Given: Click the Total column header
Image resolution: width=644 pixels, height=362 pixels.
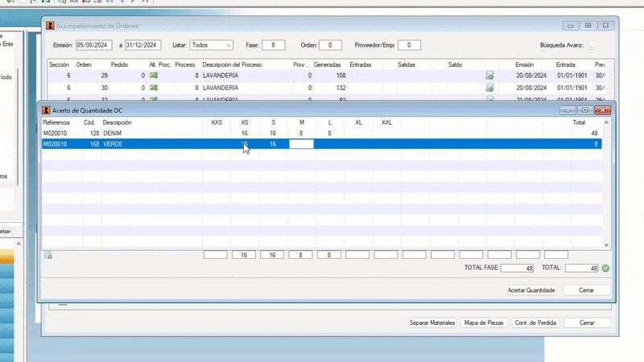Looking at the screenshot, I should click(579, 122).
